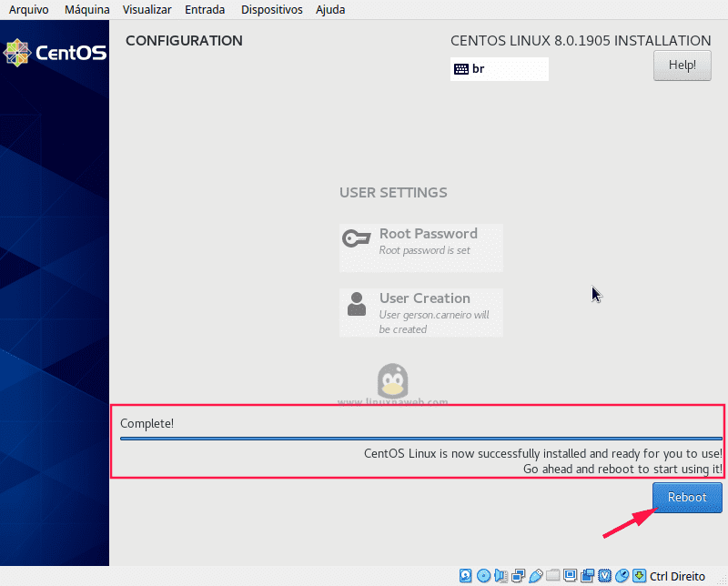Open the Visualizar menu
Viewport: 728px width, 586px height.
pyautogui.click(x=147, y=10)
